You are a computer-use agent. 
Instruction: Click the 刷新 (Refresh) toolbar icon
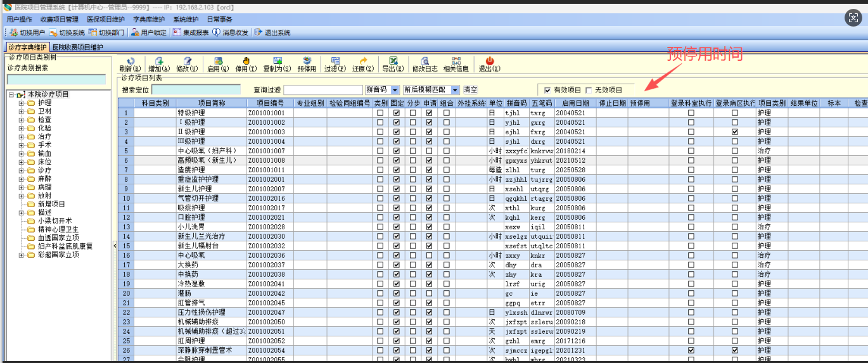click(x=131, y=61)
